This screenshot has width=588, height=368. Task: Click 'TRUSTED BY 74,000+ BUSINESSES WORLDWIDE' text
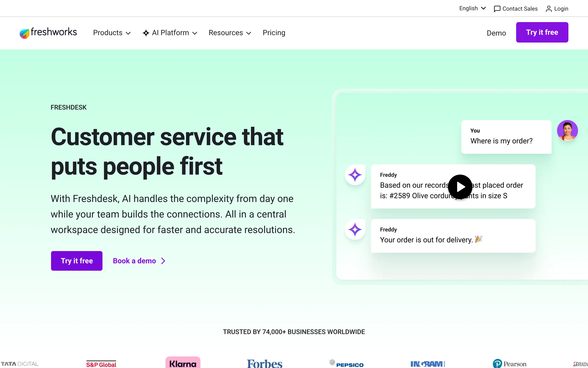pos(294,332)
